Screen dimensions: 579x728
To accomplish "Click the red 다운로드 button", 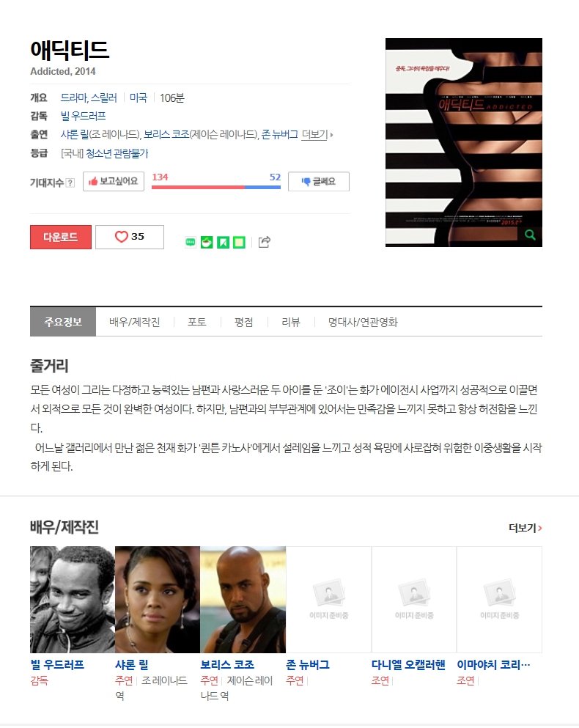I will click(x=61, y=237).
